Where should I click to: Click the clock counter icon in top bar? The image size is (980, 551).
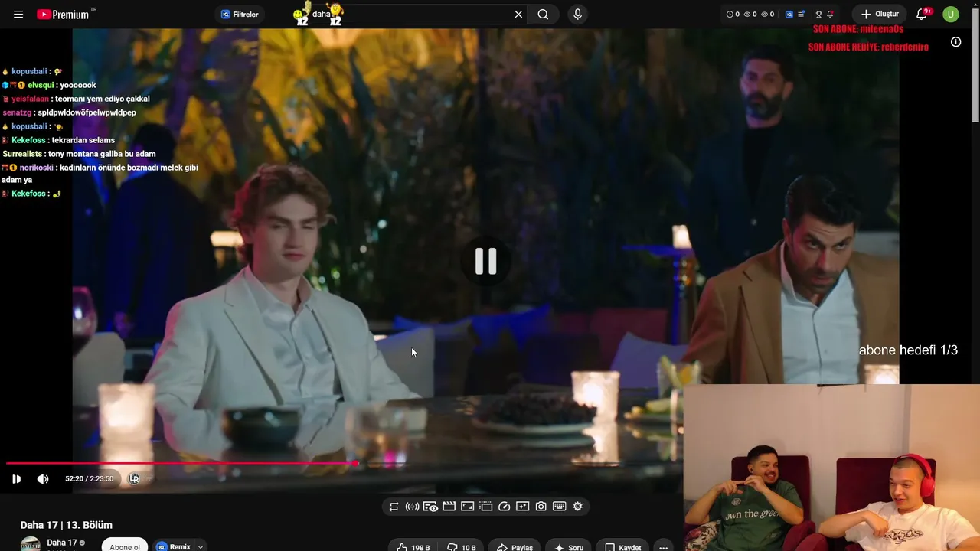pyautogui.click(x=730, y=15)
